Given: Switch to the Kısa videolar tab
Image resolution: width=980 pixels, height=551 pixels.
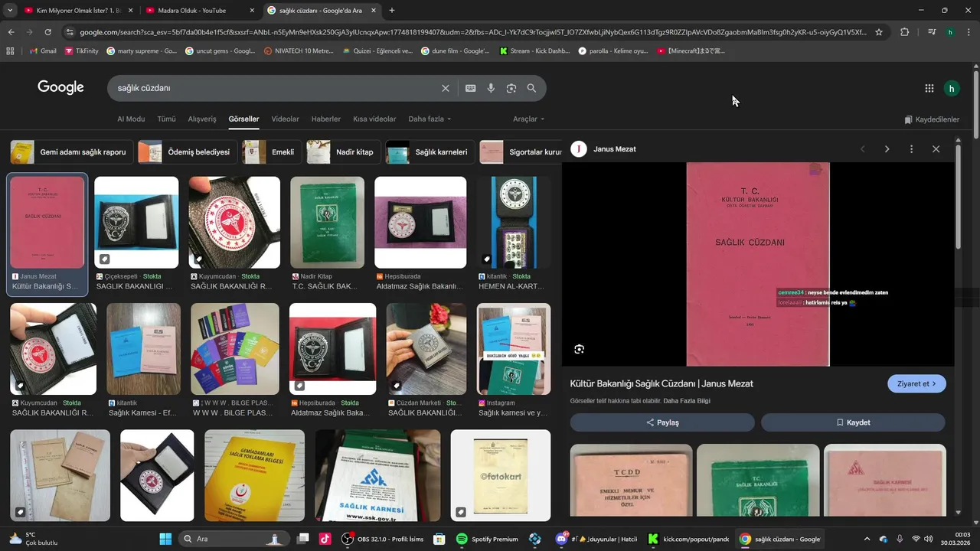Looking at the screenshot, I should tap(374, 119).
